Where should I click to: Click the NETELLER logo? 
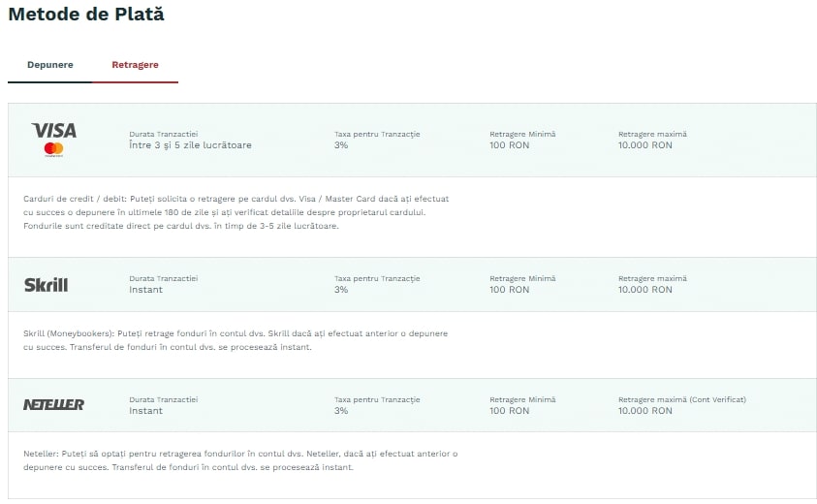click(x=53, y=404)
